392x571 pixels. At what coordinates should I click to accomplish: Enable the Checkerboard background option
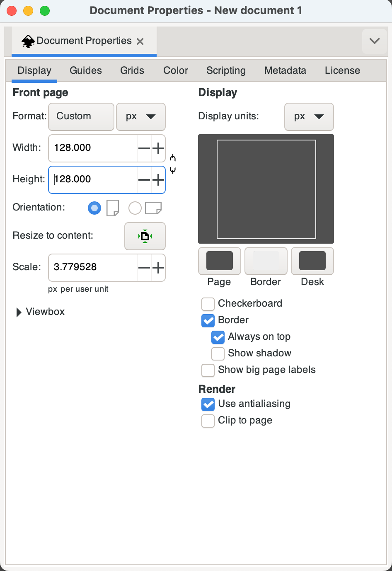(208, 304)
